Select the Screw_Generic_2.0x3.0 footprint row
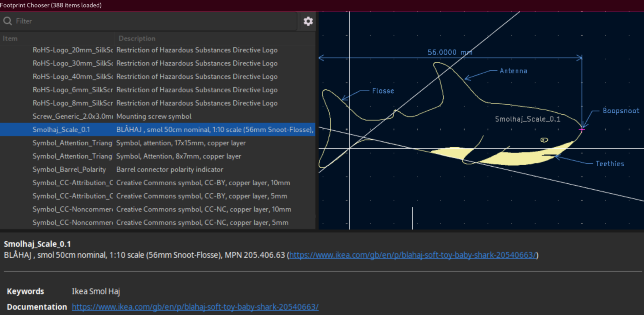 pos(158,116)
